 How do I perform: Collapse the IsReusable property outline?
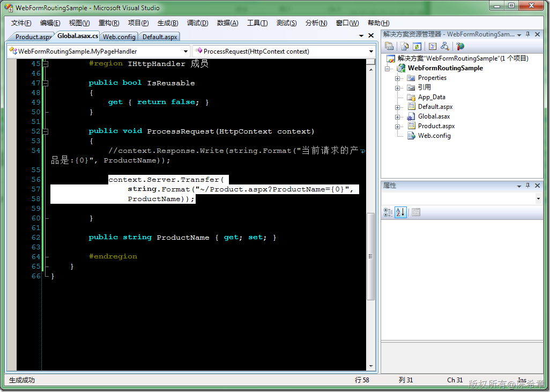pos(45,83)
